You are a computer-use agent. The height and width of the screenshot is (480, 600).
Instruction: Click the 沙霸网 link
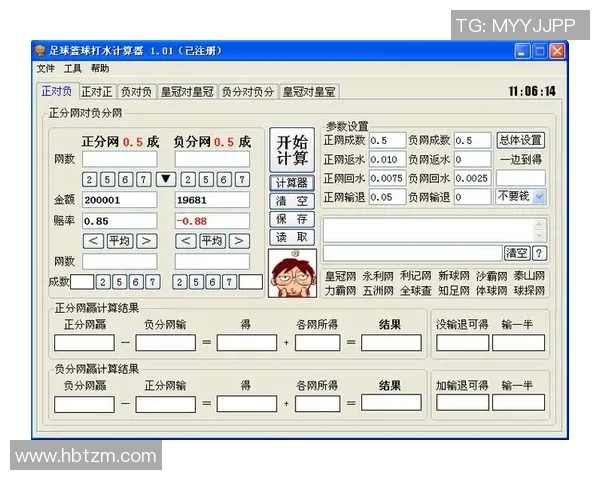point(491,276)
